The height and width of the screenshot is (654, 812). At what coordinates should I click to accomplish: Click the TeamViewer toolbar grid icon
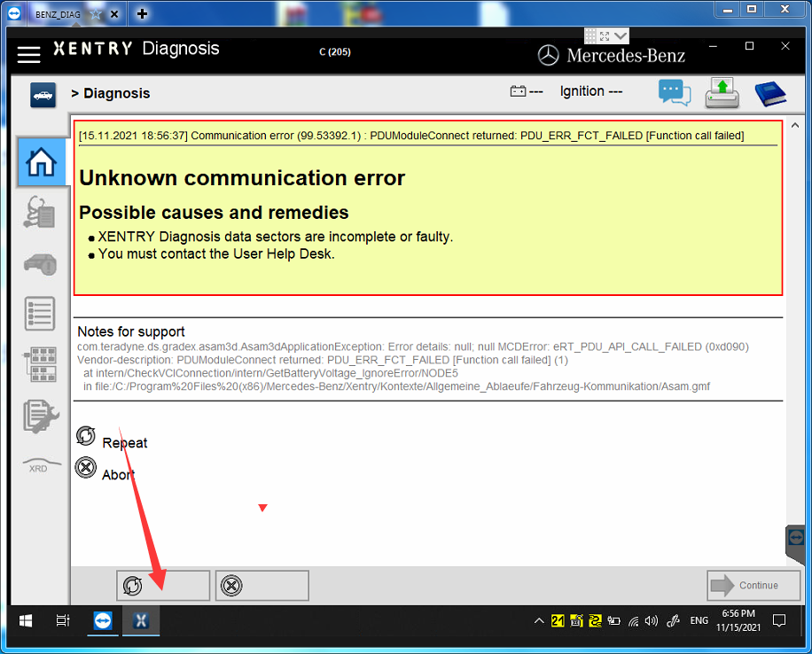(x=590, y=35)
